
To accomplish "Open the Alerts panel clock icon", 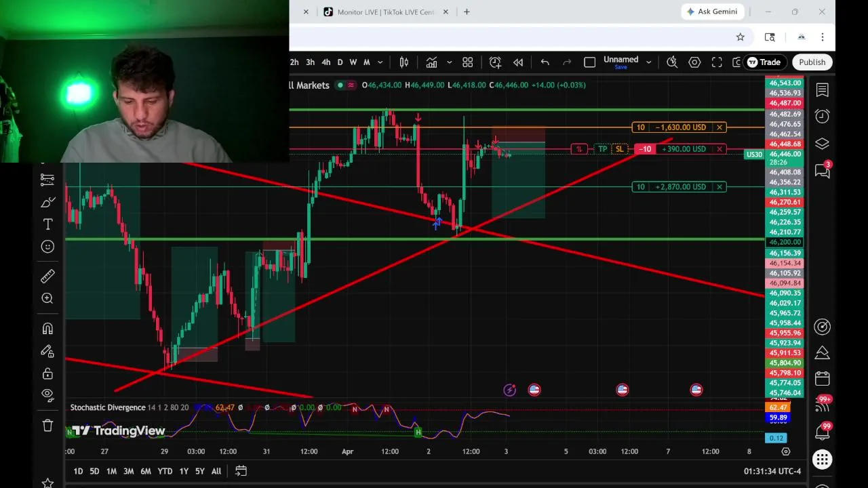I will (823, 117).
